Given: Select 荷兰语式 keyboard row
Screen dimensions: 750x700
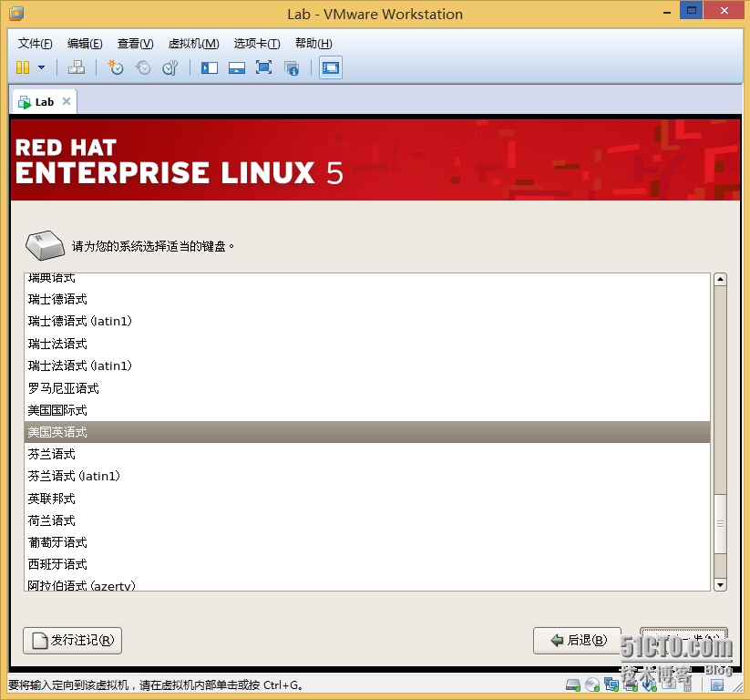Looking at the screenshot, I should [367, 520].
